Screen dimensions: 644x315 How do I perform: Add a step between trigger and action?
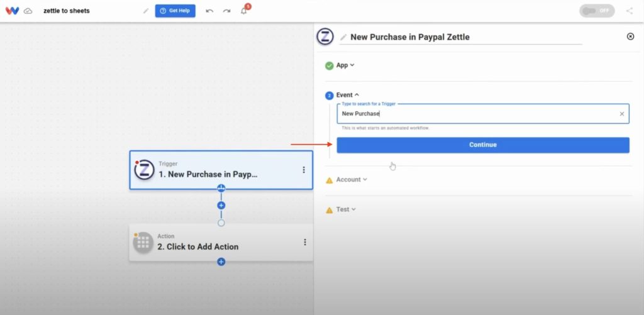pyautogui.click(x=221, y=206)
